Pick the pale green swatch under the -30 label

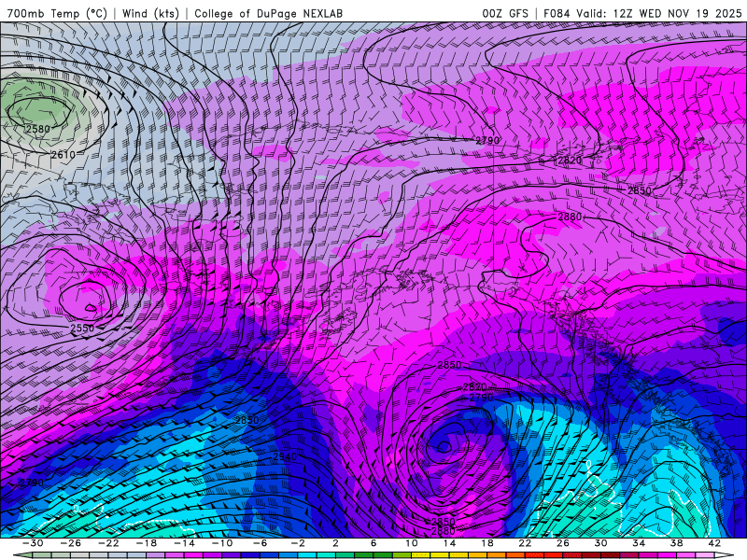42,555
